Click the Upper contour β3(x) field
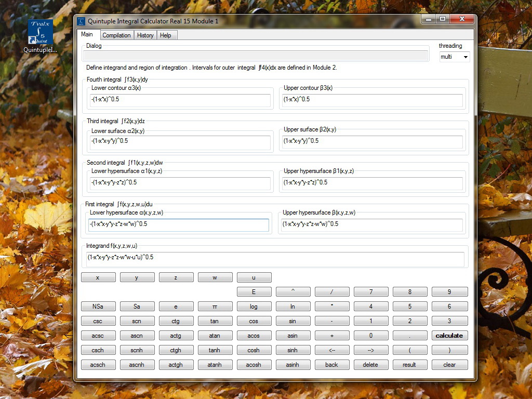Image resolution: width=532 pixels, height=399 pixels. [373, 100]
